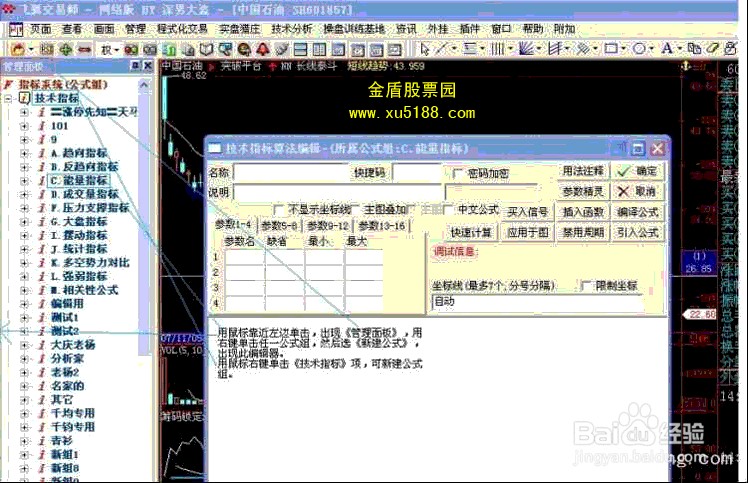Click the 参数精灵 button

pos(583,192)
